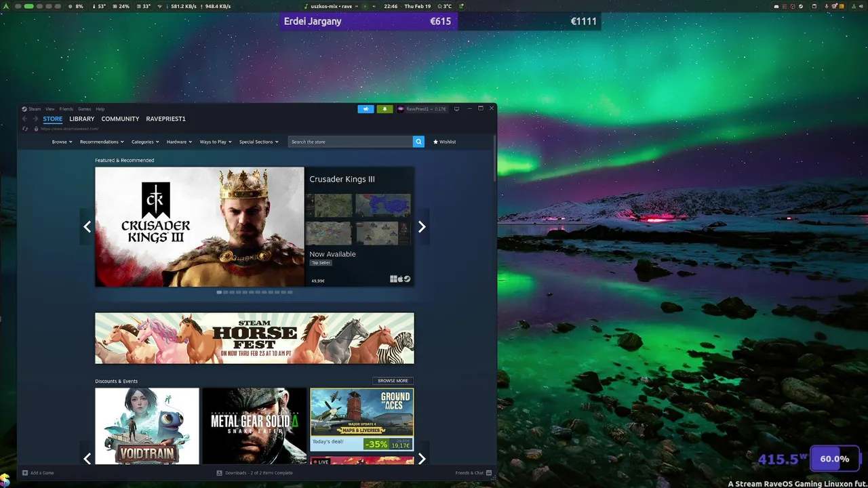This screenshot has height=488, width=868.
Task: Click the dollar icon in the screen corner
Action: click(5, 480)
